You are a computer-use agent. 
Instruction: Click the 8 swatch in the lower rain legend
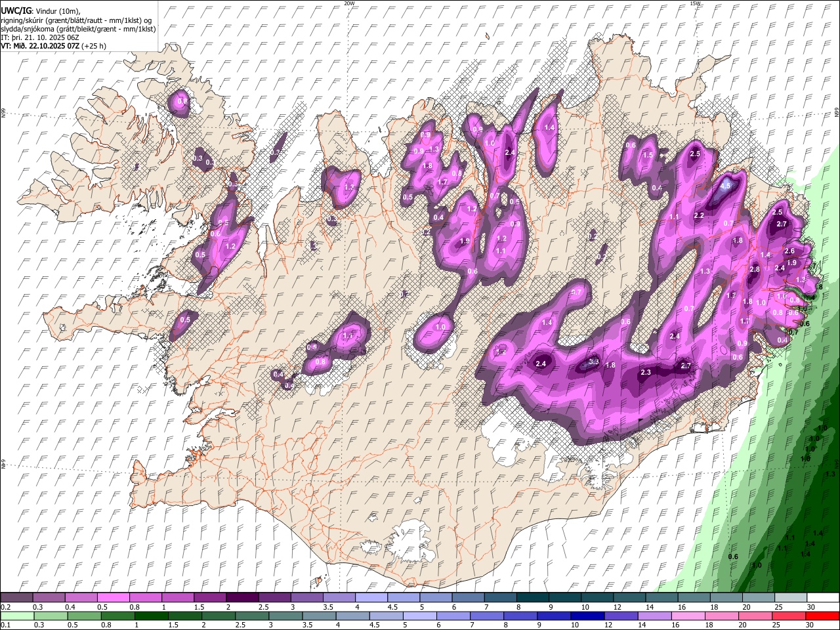[520, 616]
